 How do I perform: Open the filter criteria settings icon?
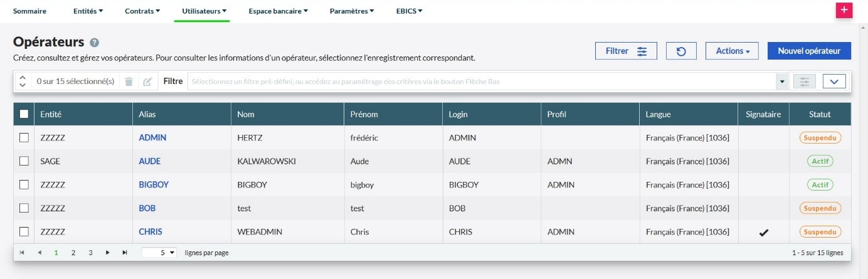click(x=804, y=82)
